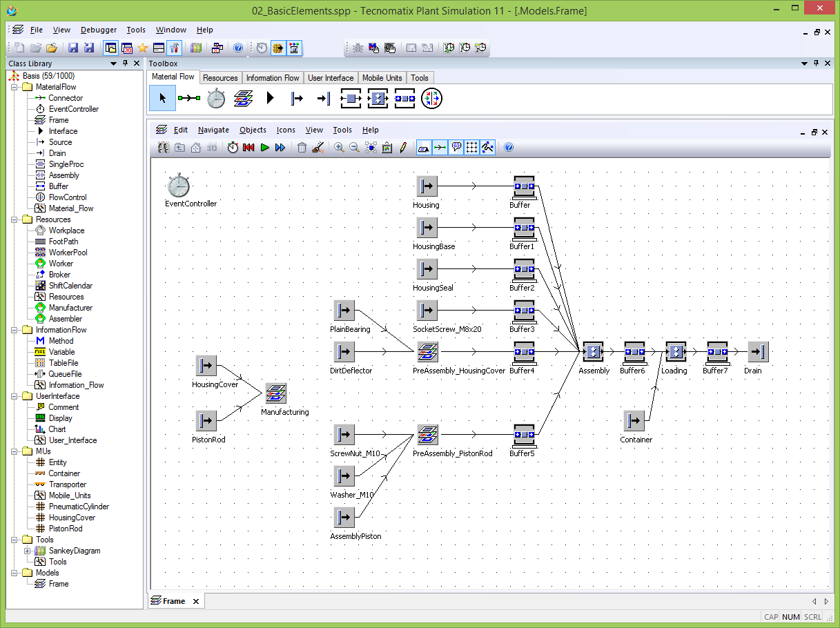The image size is (840, 628).
Task: Select the Loading station object
Action: pyautogui.click(x=675, y=352)
